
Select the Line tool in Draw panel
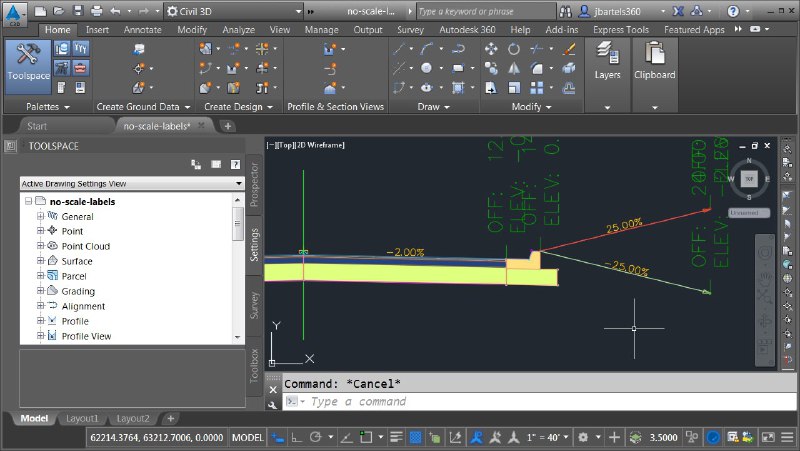(399, 49)
